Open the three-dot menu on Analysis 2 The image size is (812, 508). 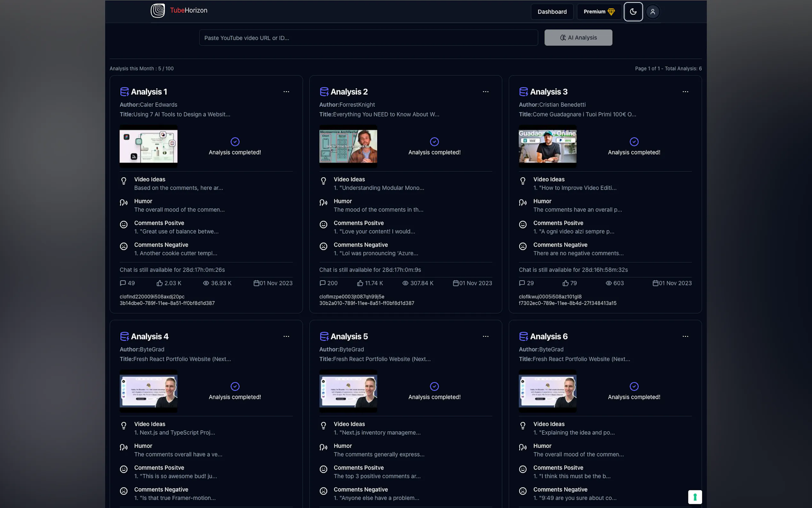click(485, 92)
